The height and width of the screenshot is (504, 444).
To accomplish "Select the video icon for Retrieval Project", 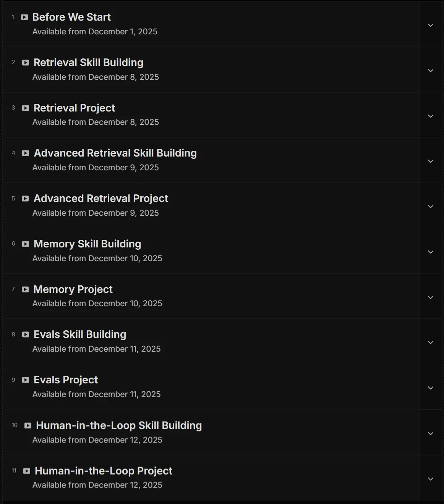I will pyautogui.click(x=26, y=108).
